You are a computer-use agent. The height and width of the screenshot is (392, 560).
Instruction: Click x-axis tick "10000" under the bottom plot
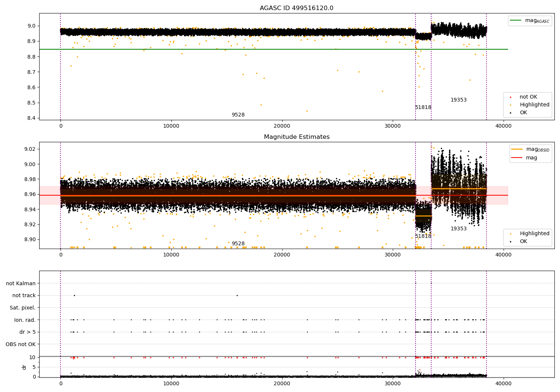(171, 383)
